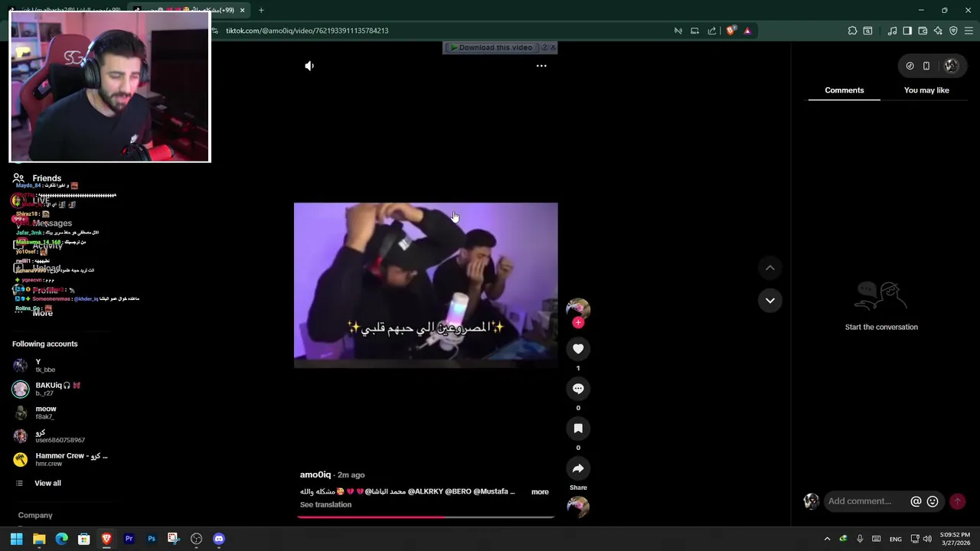The image size is (980, 551).
Task: Click the Brave Rewards triangle icon
Action: point(747,31)
